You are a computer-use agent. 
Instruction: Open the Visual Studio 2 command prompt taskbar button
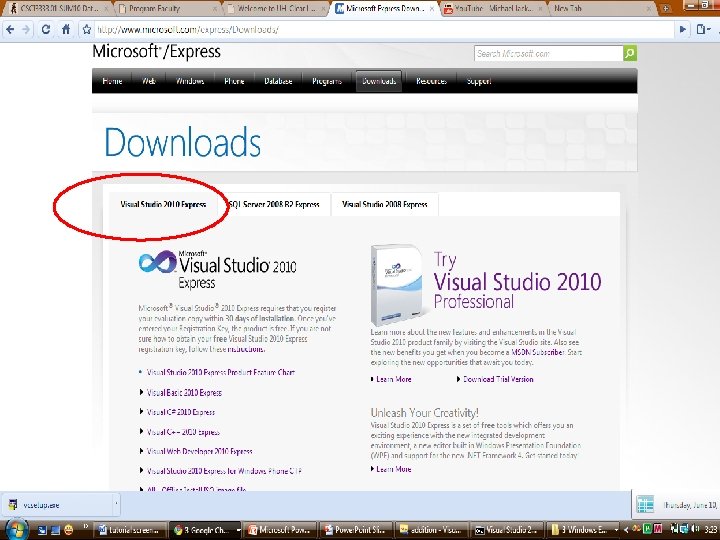506,529
